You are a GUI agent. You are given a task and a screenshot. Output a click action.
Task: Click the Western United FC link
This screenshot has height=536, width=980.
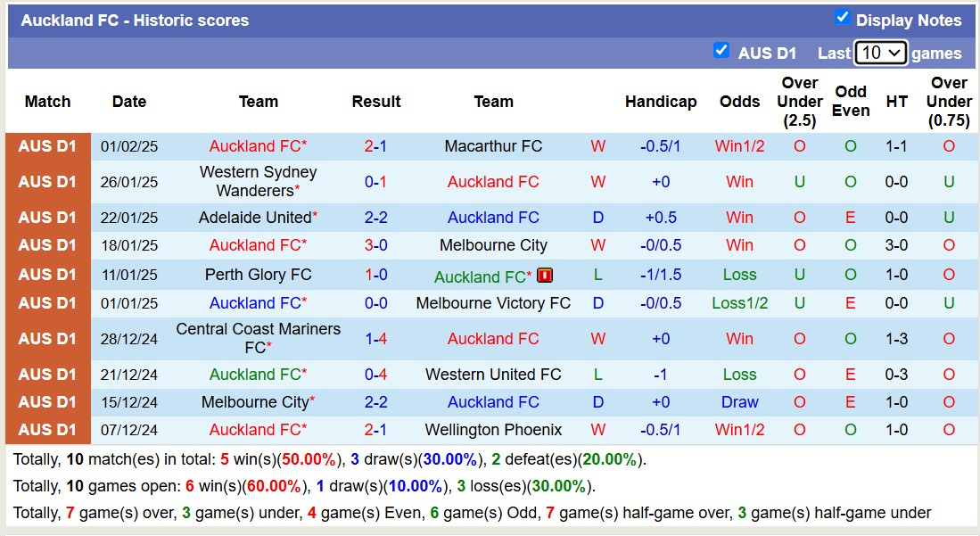(493, 374)
